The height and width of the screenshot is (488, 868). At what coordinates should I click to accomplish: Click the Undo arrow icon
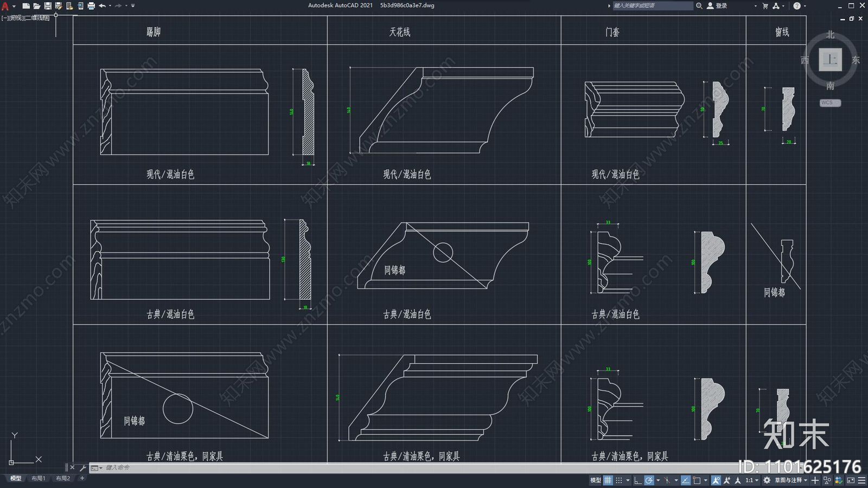click(x=102, y=6)
